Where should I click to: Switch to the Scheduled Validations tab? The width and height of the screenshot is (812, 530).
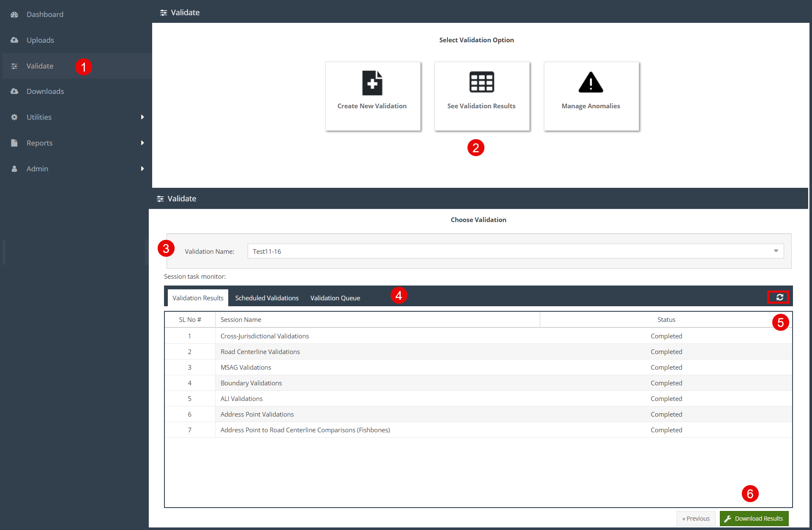(x=267, y=298)
